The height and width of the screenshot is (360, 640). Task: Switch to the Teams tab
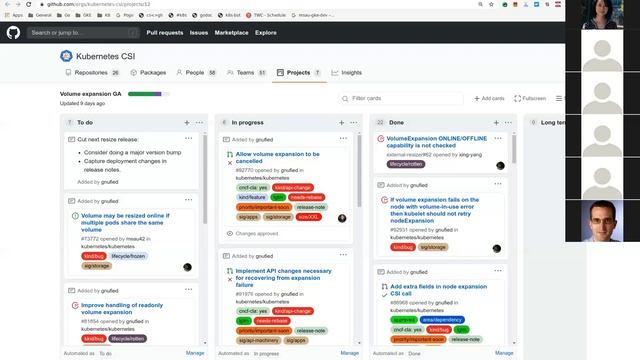247,73
